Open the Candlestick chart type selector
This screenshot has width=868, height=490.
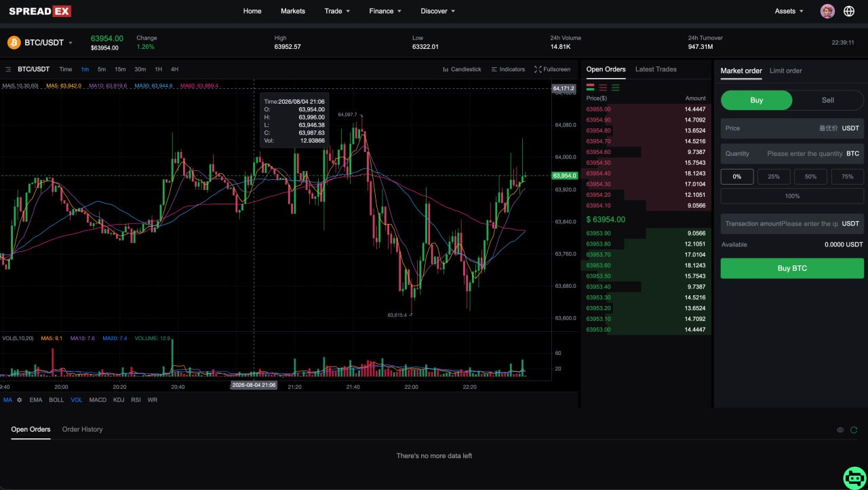tap(462, 69)
